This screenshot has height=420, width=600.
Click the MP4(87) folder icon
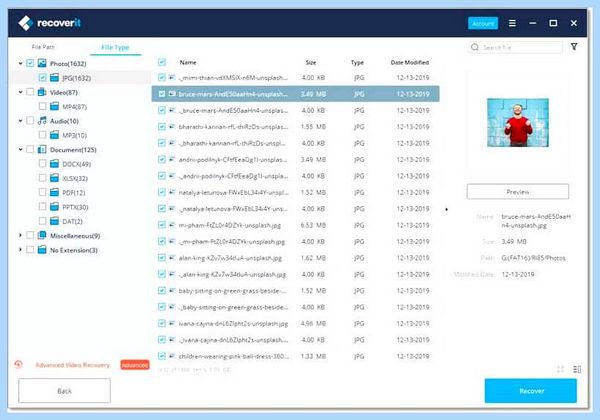[x=54, y=106]
